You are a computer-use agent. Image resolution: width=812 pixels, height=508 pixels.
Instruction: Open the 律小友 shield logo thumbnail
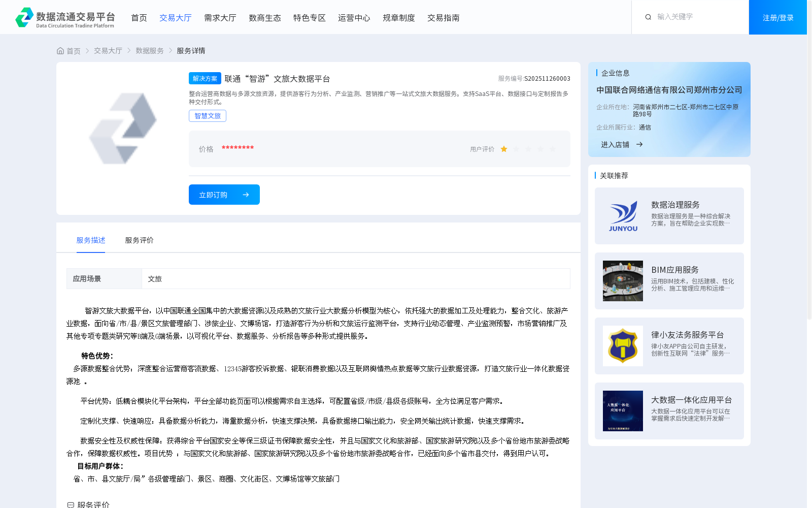click(623, 346)
